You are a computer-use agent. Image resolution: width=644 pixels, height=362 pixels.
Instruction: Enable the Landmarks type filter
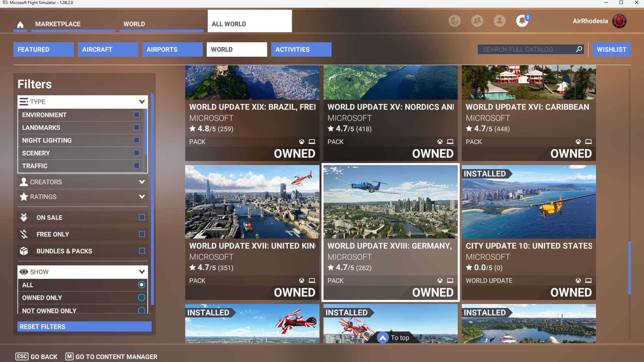click(x=136, y=127)
